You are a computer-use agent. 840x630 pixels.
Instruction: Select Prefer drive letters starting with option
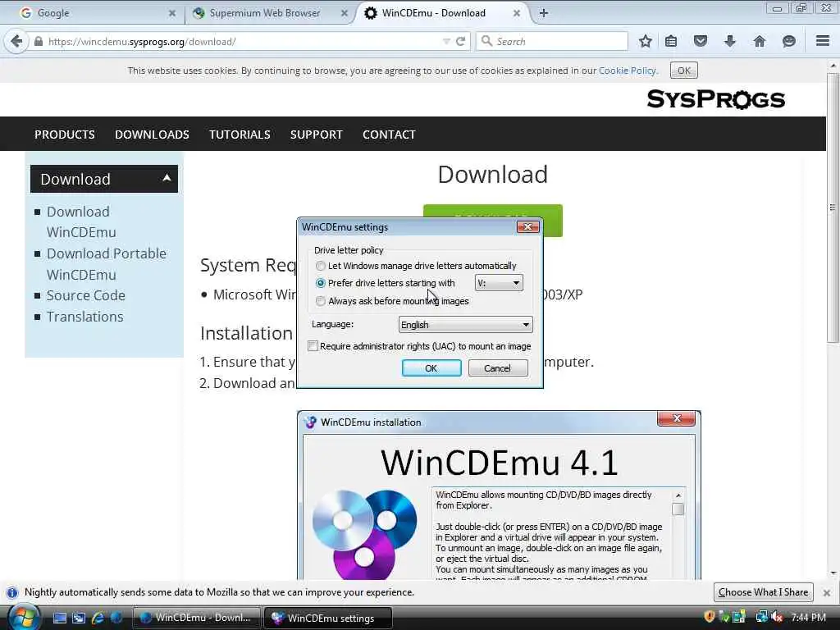click(x=321, y=283)
